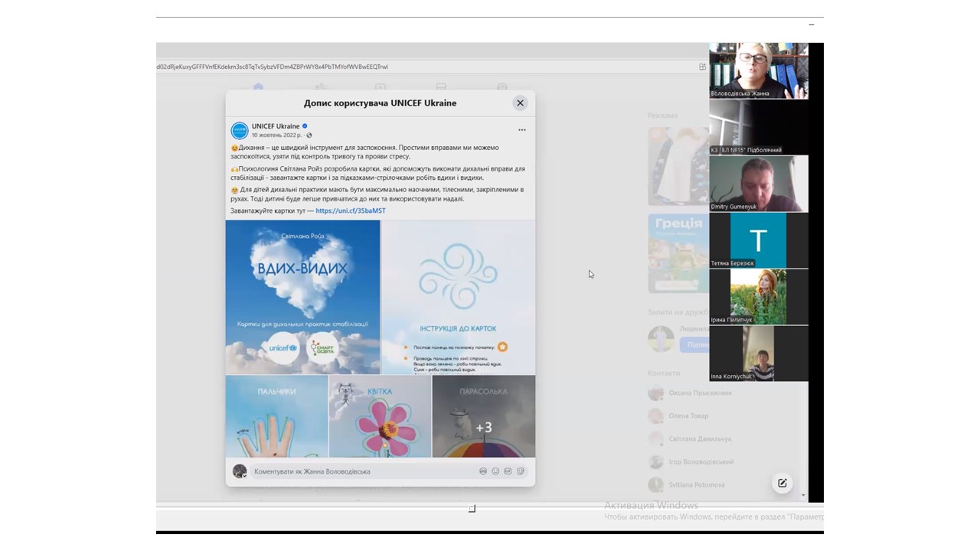Click the commenter avatar beside comment box

(240, 471)
